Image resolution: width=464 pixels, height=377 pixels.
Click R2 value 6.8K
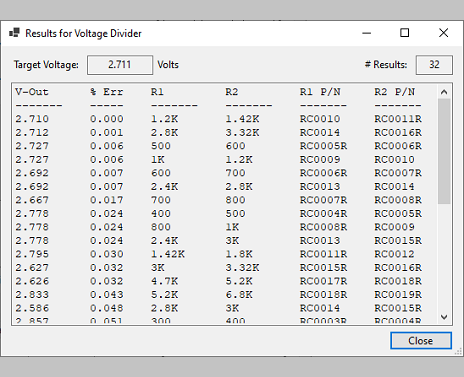239,295
